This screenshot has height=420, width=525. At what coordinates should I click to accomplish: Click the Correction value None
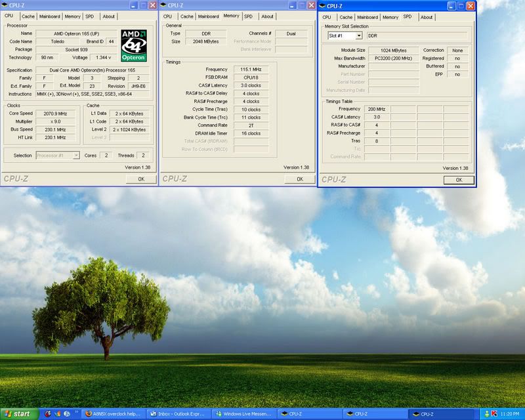457,51
